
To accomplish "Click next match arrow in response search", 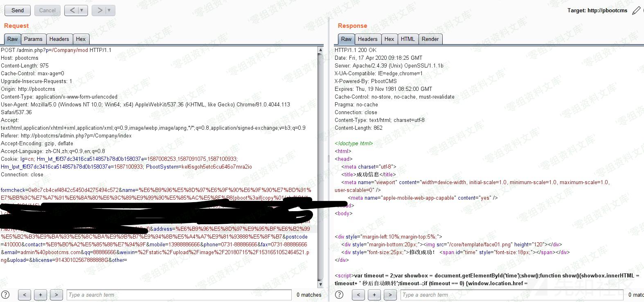I will pos(390,295).
